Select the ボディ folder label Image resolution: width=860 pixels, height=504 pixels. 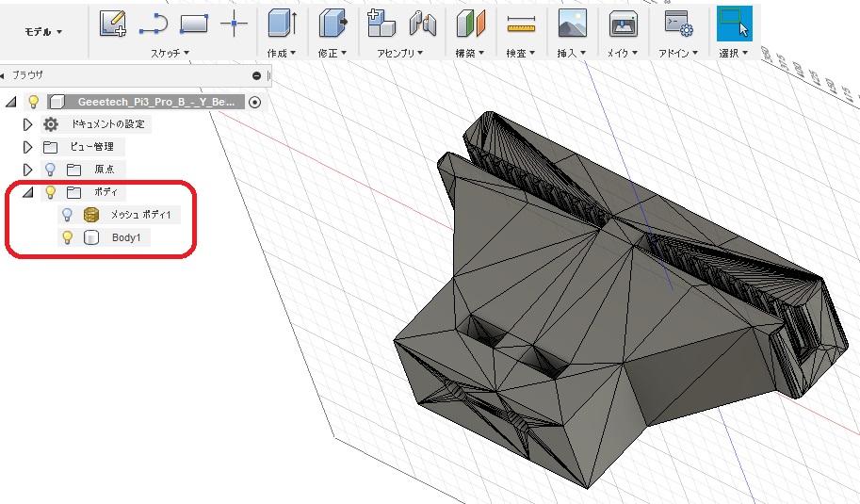[x=105, y=191]
